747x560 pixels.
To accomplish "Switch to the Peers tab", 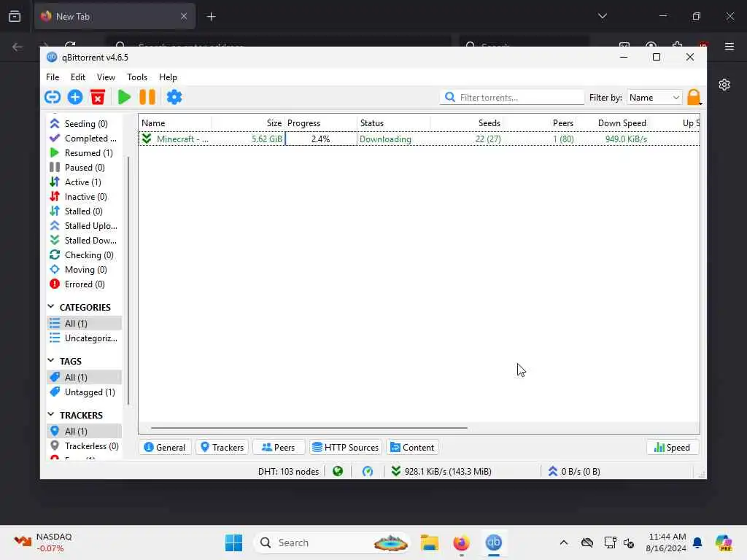I will (278, 448).
